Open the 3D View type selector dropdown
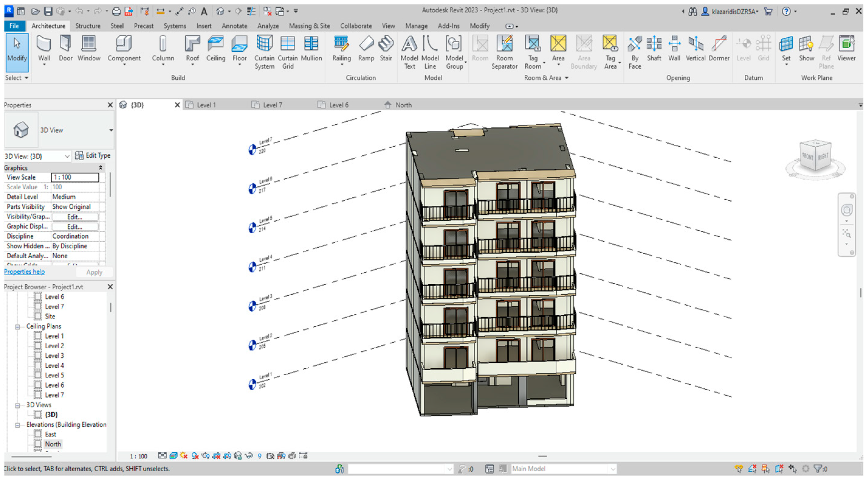This screenshot has height=483, width=868. click(111, 130)
